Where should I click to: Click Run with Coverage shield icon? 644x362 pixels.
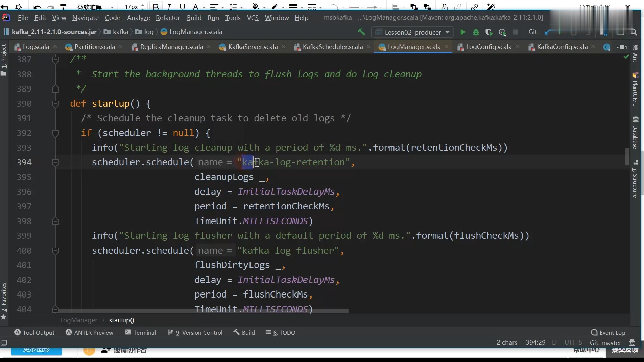click(x=488, y=32)
